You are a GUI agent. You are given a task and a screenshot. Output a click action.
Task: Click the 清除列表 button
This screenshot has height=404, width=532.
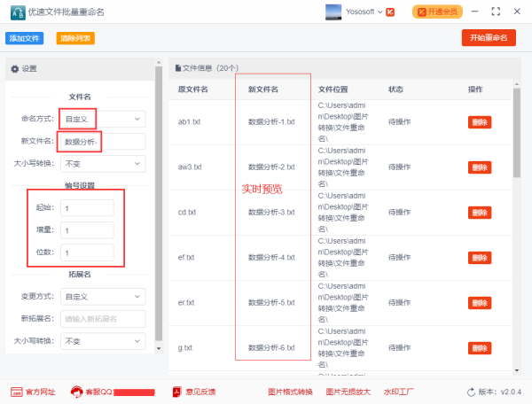click(75, 38)
